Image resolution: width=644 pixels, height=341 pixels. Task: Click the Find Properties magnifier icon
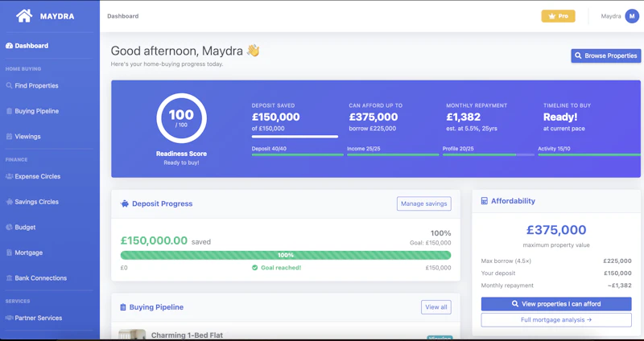[9, 86]
